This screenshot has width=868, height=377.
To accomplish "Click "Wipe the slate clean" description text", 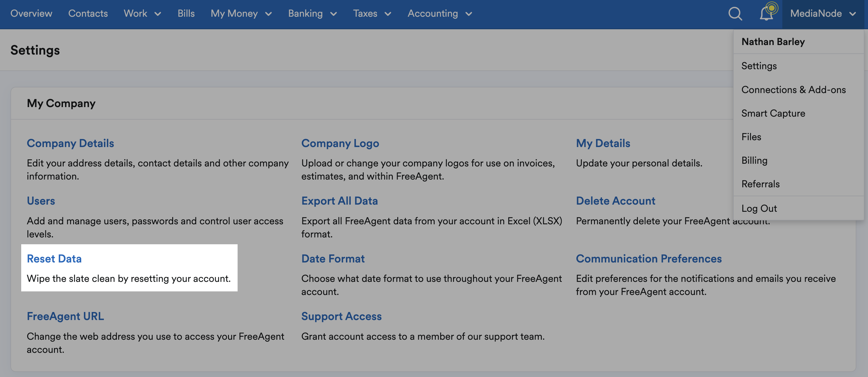I will [x=129, y=279].
